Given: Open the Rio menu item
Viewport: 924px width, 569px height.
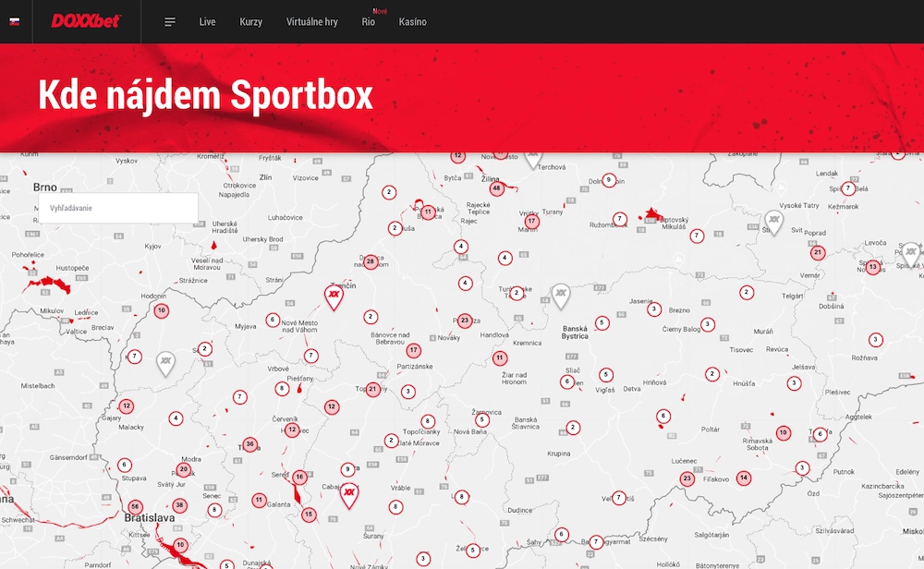Looking at the screenshot, I should tap(369, 22).
